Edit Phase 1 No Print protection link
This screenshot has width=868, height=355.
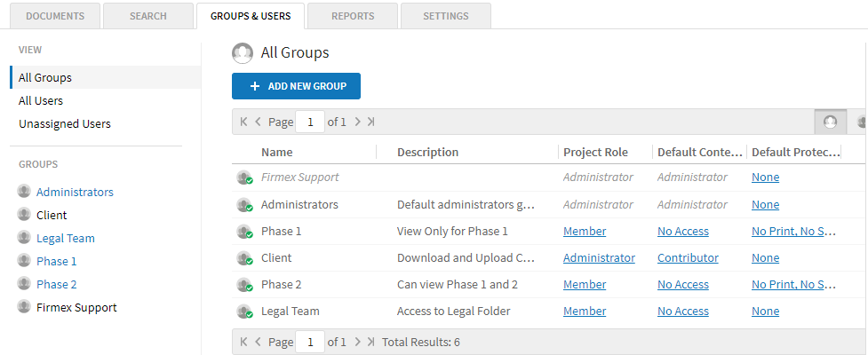[793, 231]
